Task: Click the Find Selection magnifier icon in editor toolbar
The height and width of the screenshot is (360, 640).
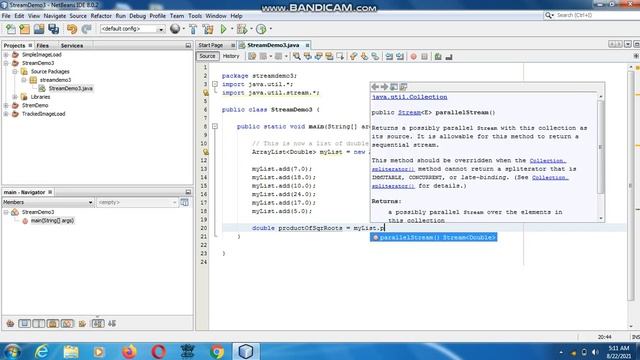Action: click(297, 57)
